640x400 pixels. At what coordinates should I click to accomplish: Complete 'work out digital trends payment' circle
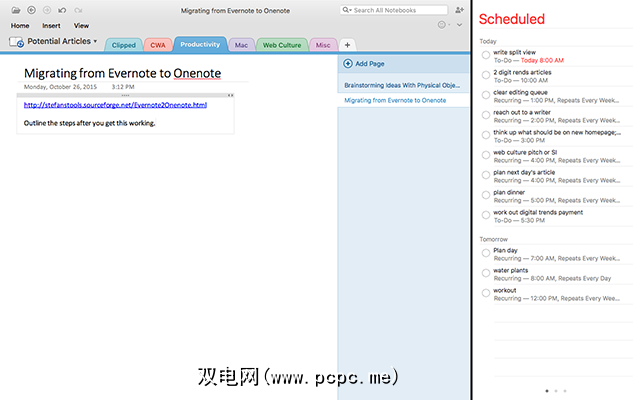click(486, 215)
